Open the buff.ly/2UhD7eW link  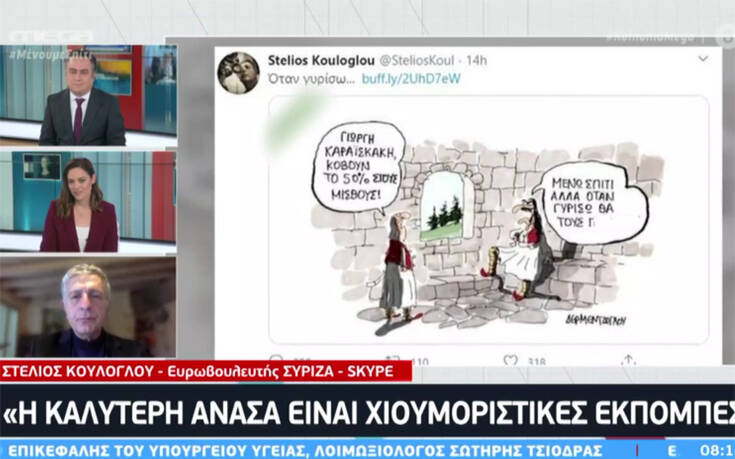[x=411, y=78]
